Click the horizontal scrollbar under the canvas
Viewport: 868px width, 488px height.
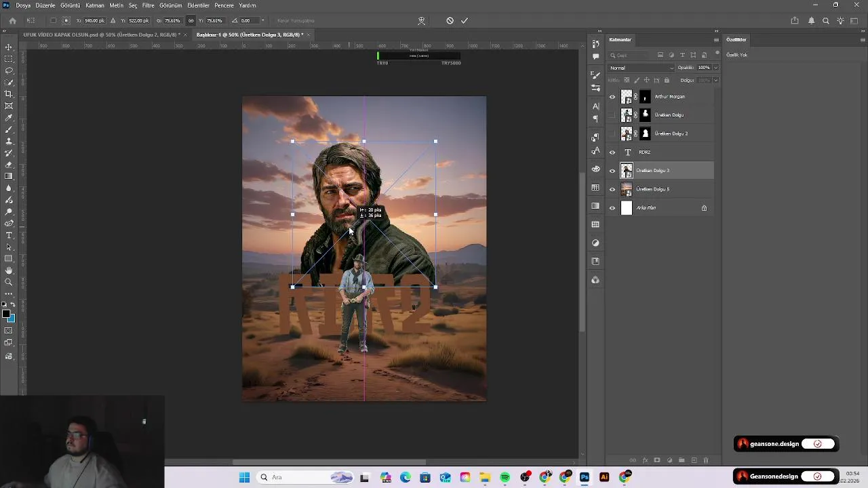(x=329, y=462)
